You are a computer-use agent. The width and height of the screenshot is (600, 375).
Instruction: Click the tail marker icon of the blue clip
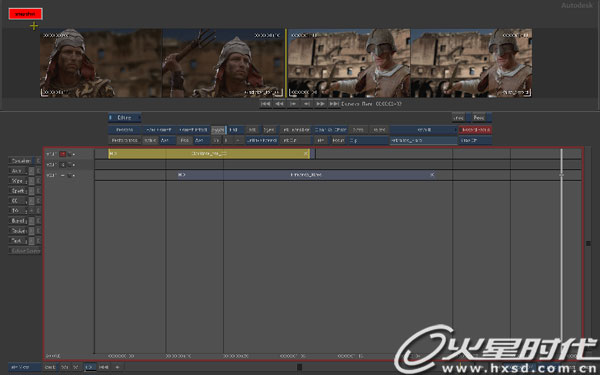tap(432, 174)
